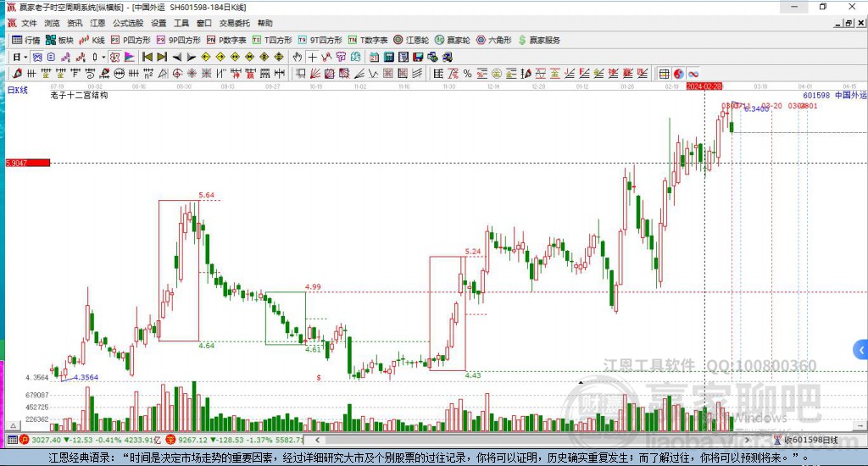Select the percent sign tool
Viewport: 868px width, 466px height.
click(x=467, y=74)
